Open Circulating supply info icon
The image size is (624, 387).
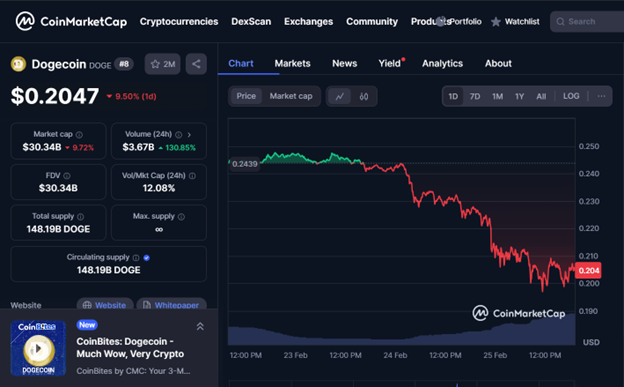coord(136,258)
